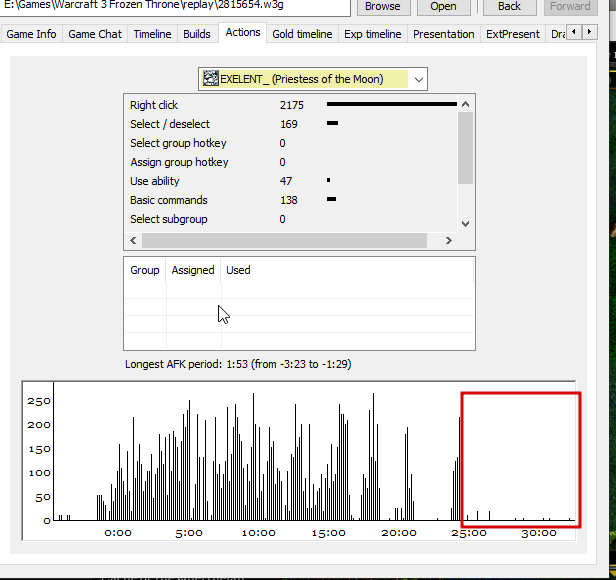The width and height of the screenshot is (616, 580).
Task: Switch to the Presentation tab
Action: click(x=444, y=34)
